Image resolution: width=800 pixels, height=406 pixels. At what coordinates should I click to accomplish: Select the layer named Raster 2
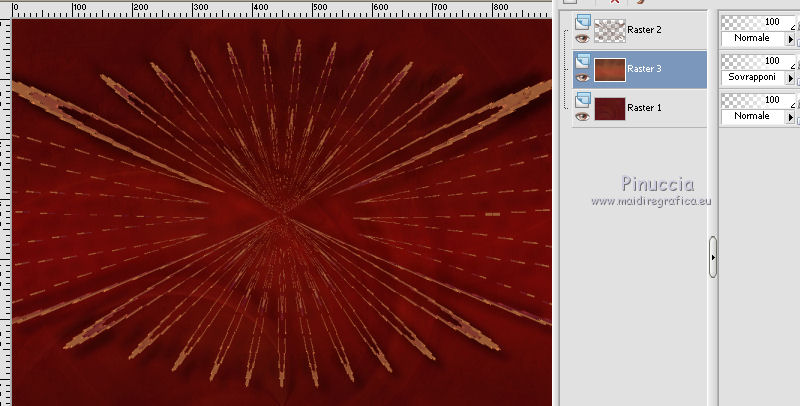click(x=644, y=30)
